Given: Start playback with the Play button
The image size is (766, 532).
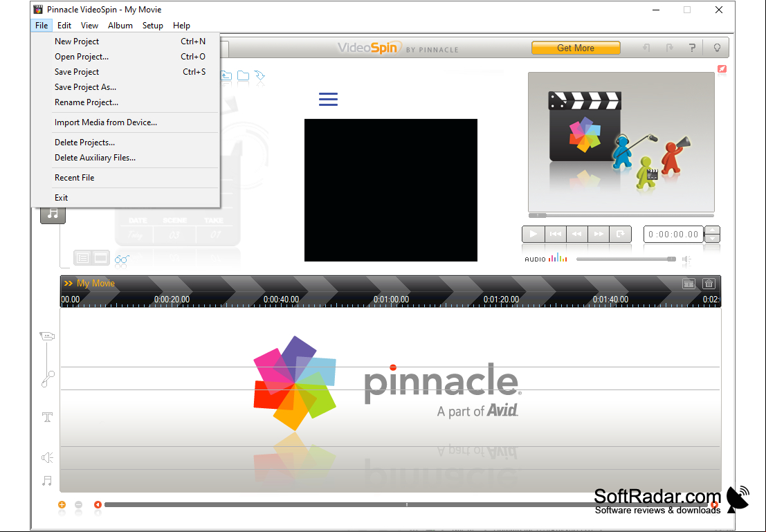Looking at the screenshot, I should coord(533,234).
